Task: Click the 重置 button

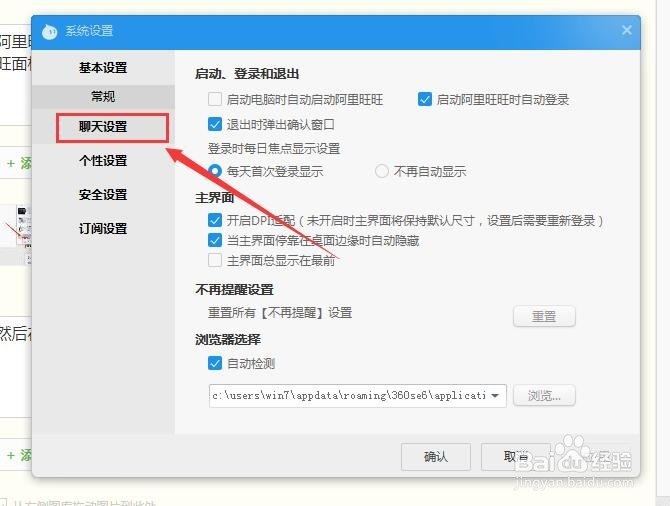Action: (544, 317)
